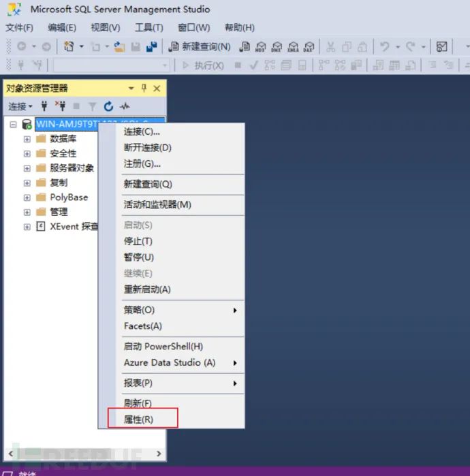Screen dimensions: 470x476
Task: Open Activity Monitor pulse icon
Action: coord(125,106)
